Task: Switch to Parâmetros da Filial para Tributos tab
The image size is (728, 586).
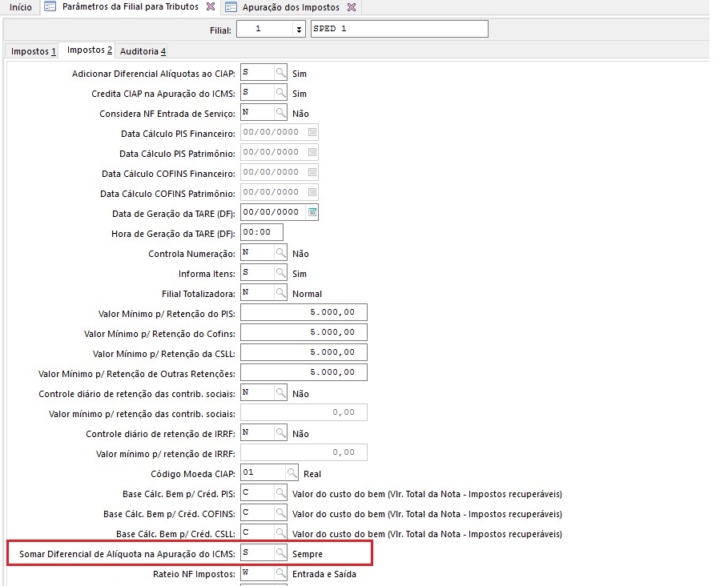Action: 130,6
